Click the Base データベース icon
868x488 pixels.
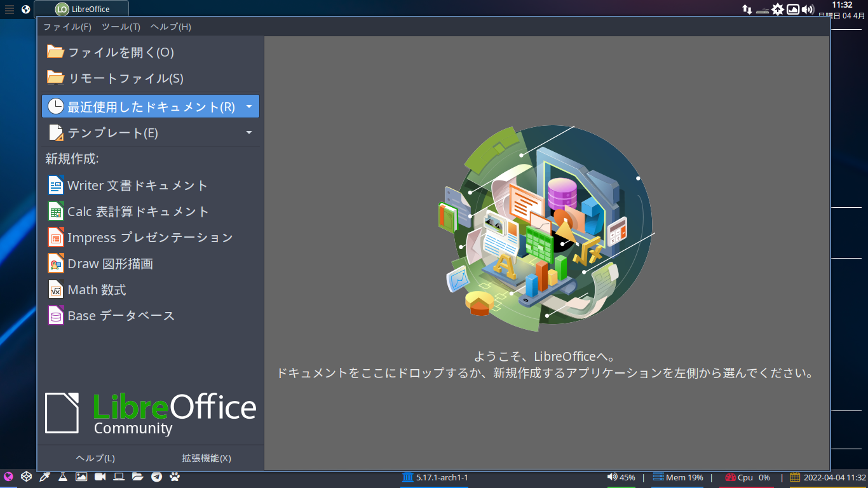[56, 315]
